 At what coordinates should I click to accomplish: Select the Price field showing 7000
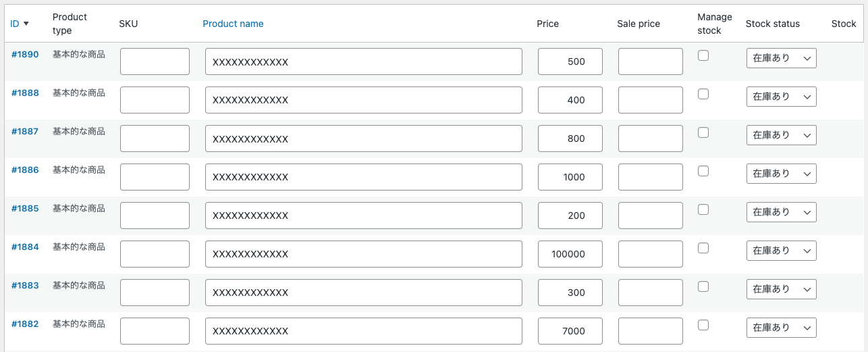click(570, 331)
